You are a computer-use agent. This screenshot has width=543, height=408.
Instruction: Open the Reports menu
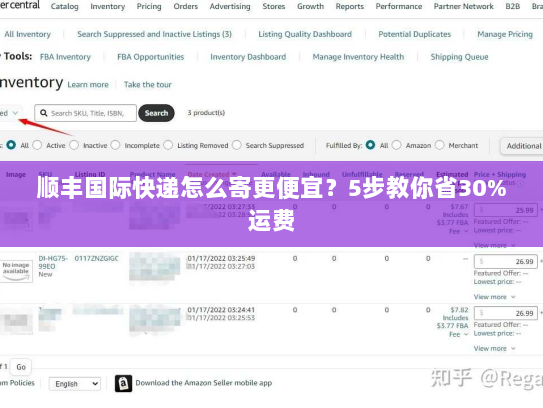[x=350, y=6]
